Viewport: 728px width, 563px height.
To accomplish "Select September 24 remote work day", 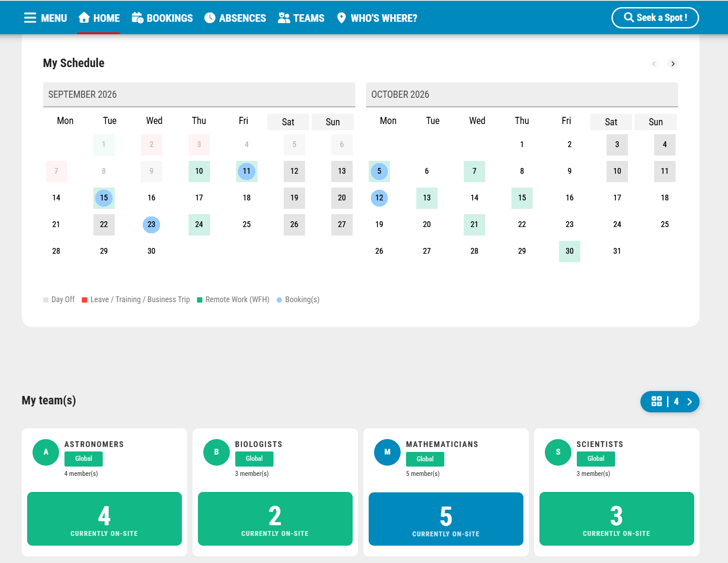I will [x=199, y=225].
